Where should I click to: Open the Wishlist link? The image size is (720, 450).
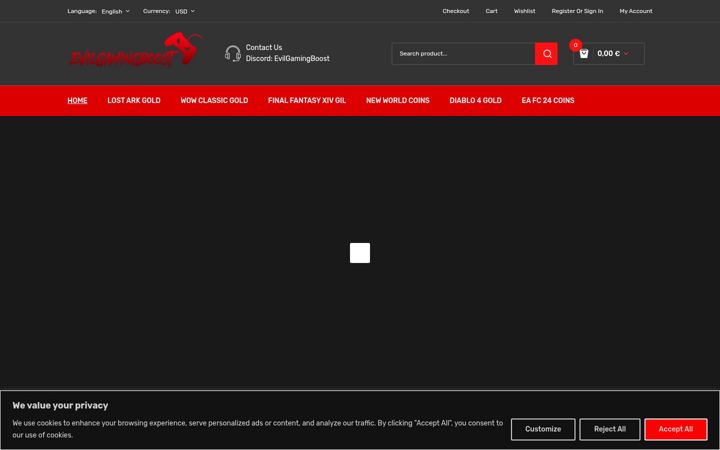point(524,11)
